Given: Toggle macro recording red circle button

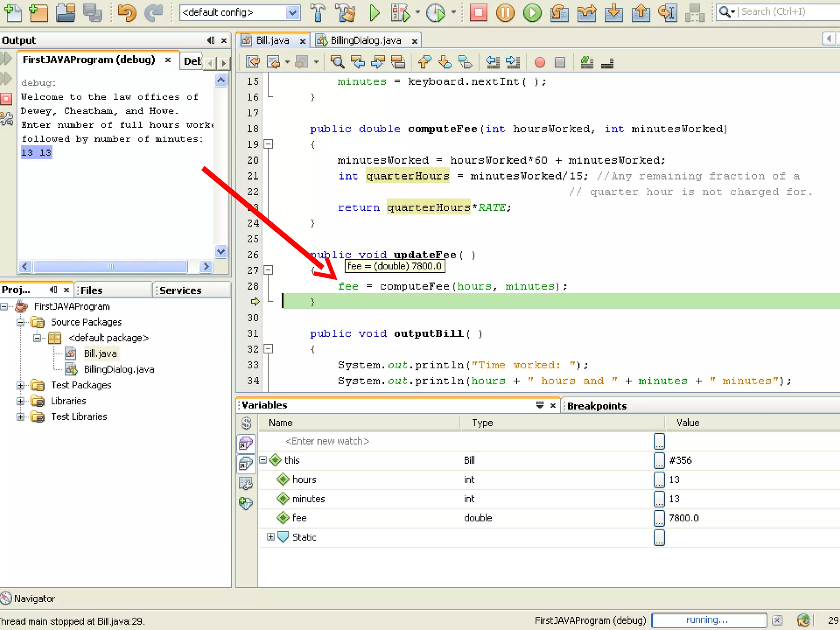Looking at the screenshot, I should (540, 62).
